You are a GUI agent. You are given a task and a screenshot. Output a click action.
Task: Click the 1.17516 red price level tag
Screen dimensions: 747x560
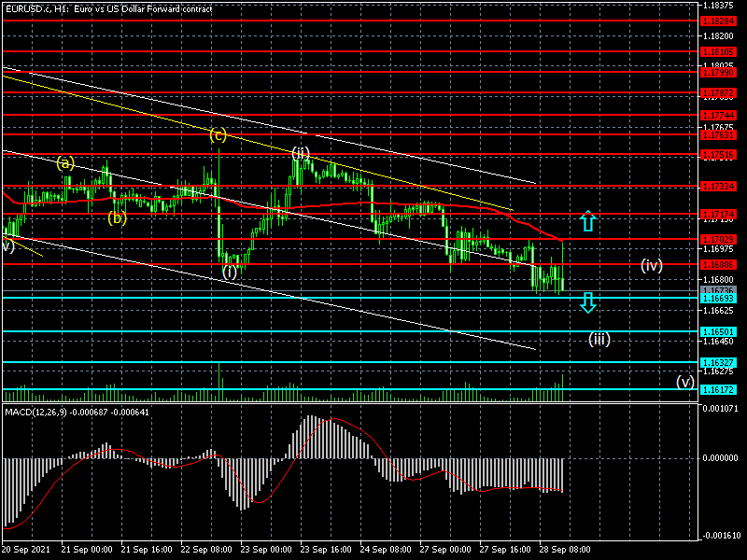[x=722, y=155]
